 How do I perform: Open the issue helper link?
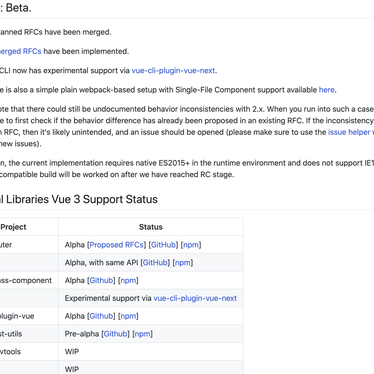pos(350,132)
